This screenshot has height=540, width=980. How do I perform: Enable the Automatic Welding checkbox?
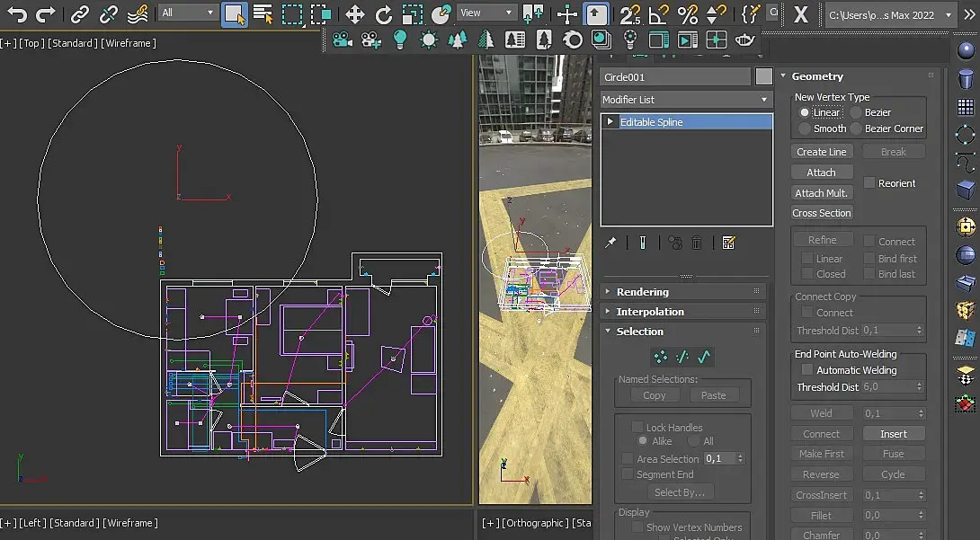coord(806,370)
